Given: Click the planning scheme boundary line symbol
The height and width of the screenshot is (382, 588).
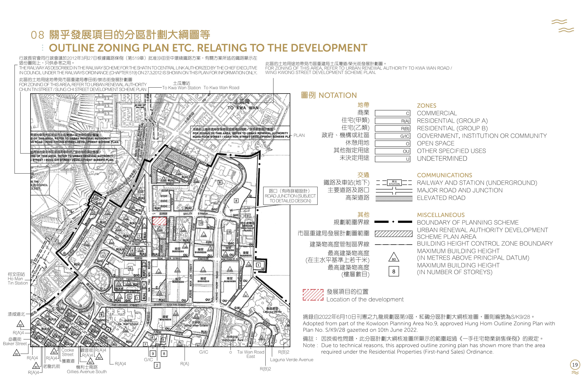Looking at the screenshot, I should click(393, 222).
